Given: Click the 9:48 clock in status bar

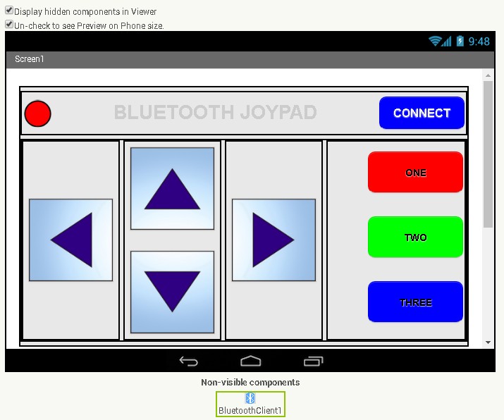Looking at the screenshot, I should tap(479, 42).
